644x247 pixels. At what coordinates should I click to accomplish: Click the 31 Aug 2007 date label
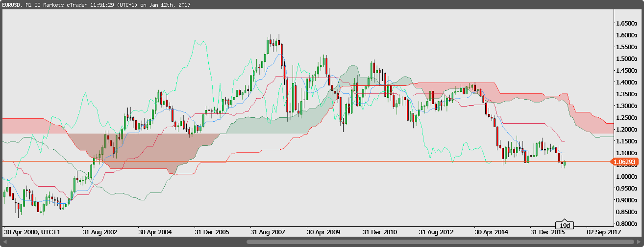[268, 231]
